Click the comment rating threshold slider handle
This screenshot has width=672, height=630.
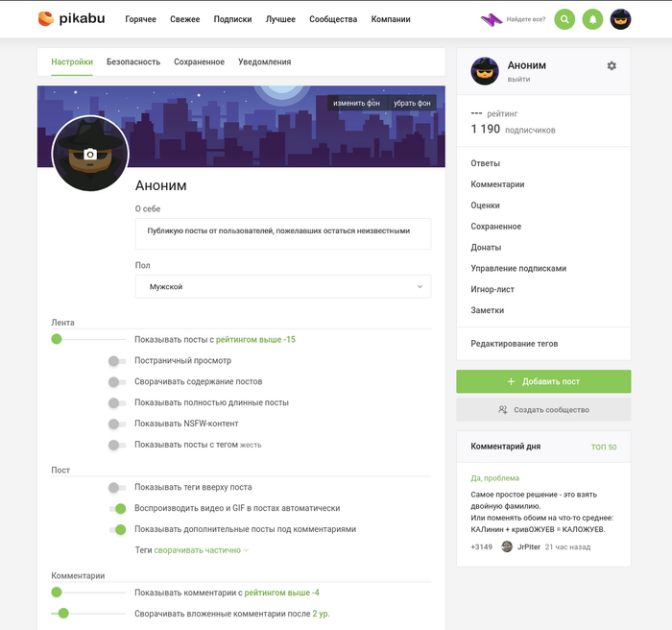pos(57,593)
